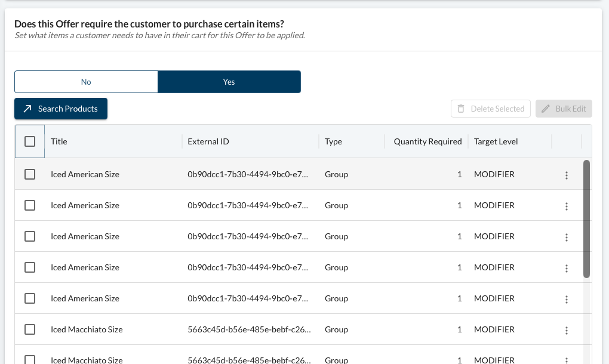609x364 pixels.
Task: Click the Delete Selected button
Action: pos(491,109)
